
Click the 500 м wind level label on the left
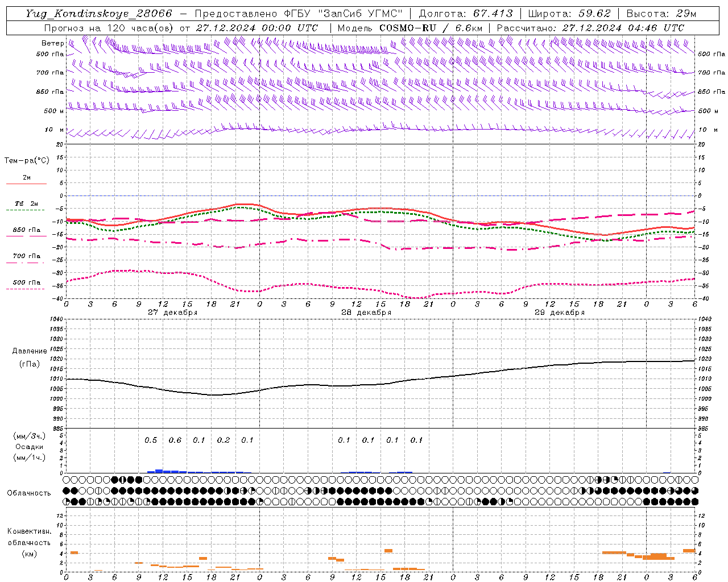click(x=54, y=111)
